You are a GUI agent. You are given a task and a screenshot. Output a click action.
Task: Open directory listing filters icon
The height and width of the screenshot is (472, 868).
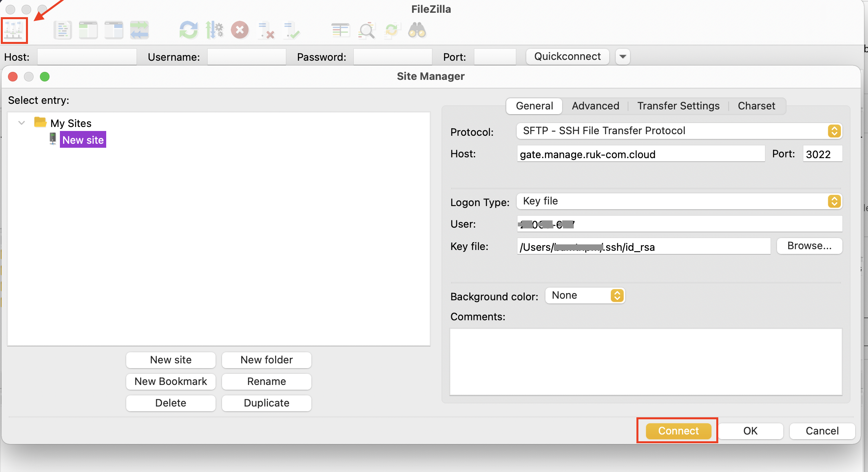click(x=340, y=30)
